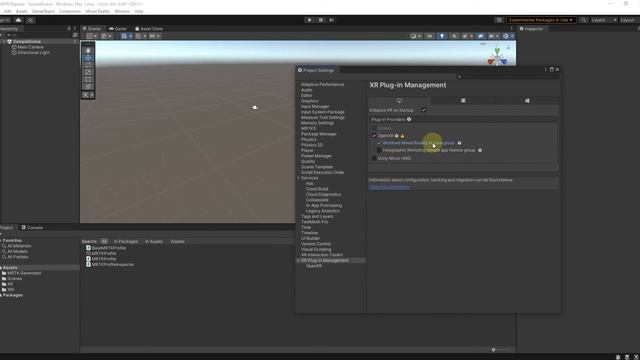Screen dimensions: 640x360
Task: Select Quality in Project Settings list
Action: click(308, 161)
